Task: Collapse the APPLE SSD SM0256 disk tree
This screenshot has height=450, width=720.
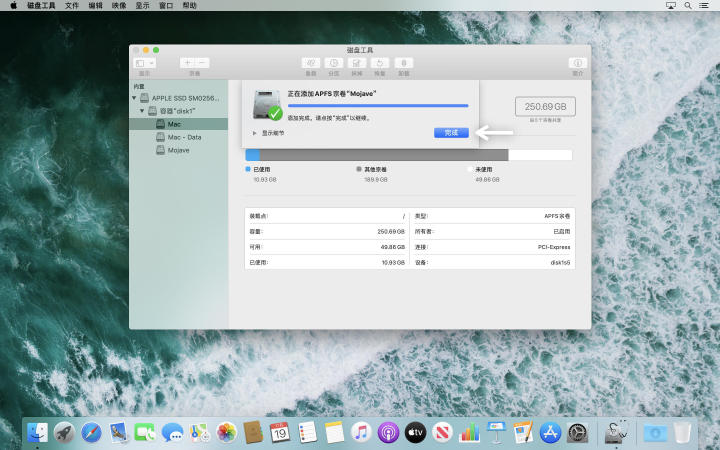Action: click(x=134, y=98)
